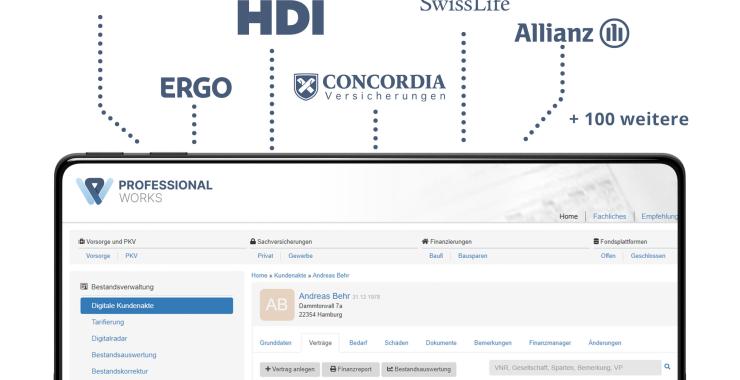
Task: Switch to the Änderungen tab
Action: 605,343
